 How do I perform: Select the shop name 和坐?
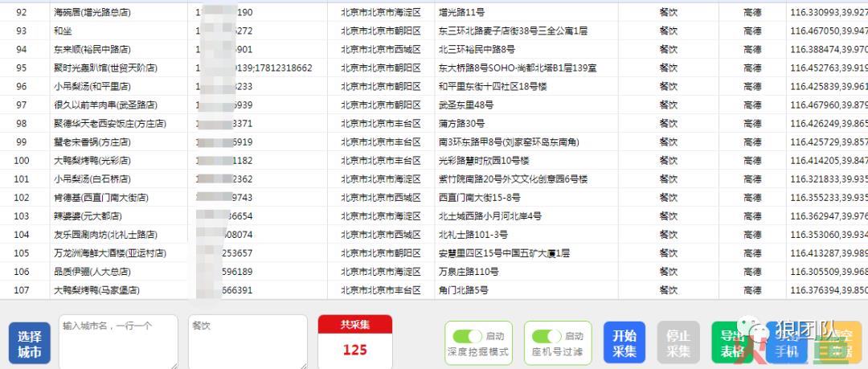[63, 31]
